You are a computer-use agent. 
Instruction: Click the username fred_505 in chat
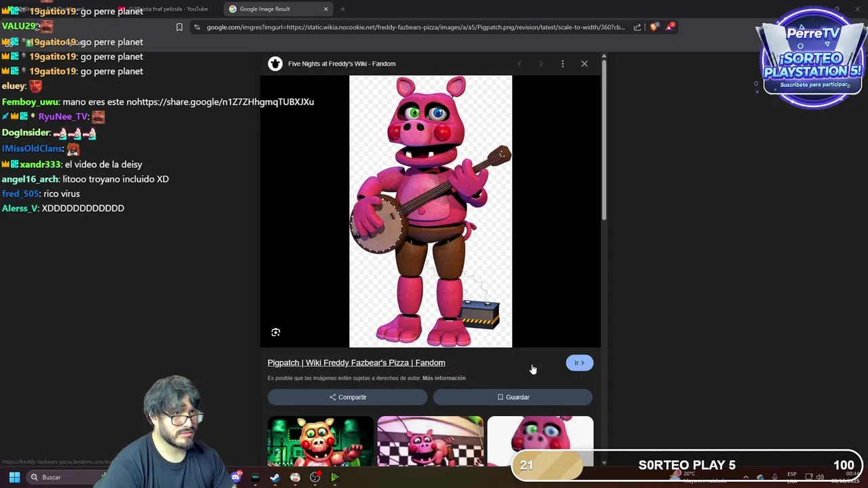(20, 194)
